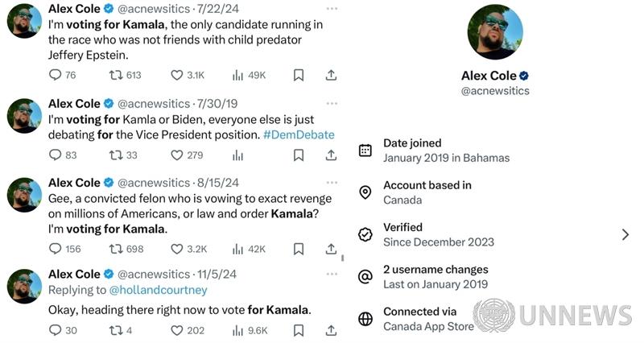Screen dimensions: 644x343
Task: Like the tweet with 3.1K likes
Action: pyautogui.click(x=177, y=75)
